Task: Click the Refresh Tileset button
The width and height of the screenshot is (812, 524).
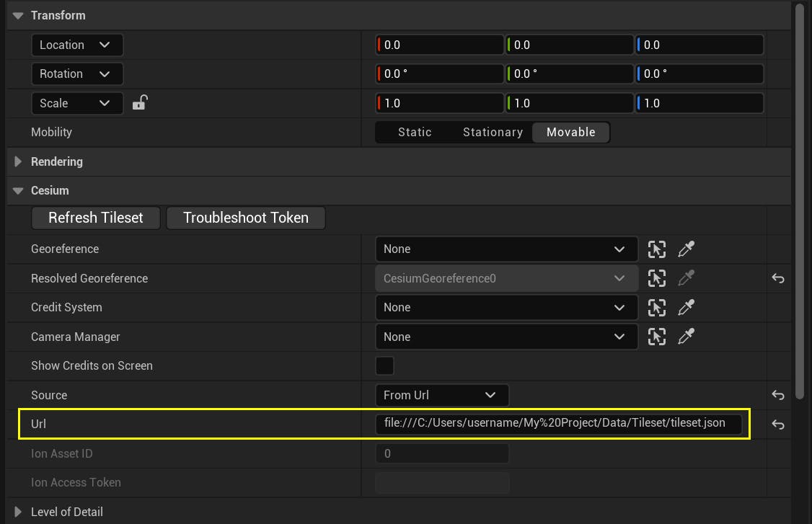Action: 95,217
